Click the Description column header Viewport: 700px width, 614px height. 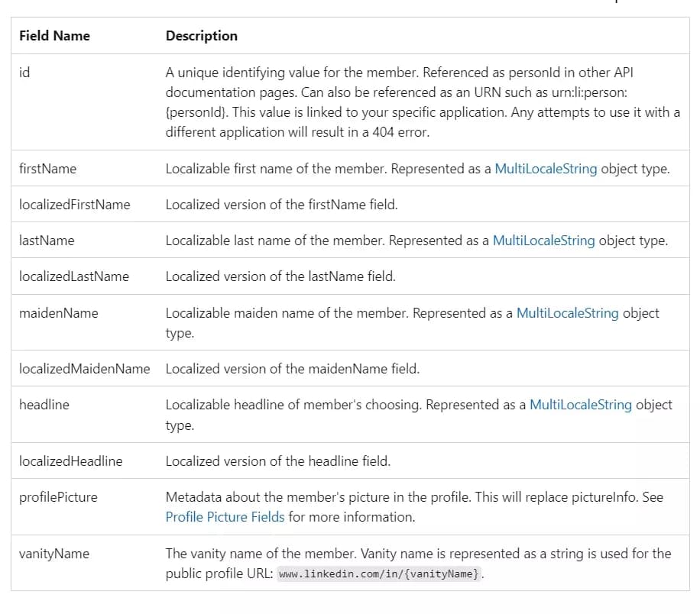201,36
